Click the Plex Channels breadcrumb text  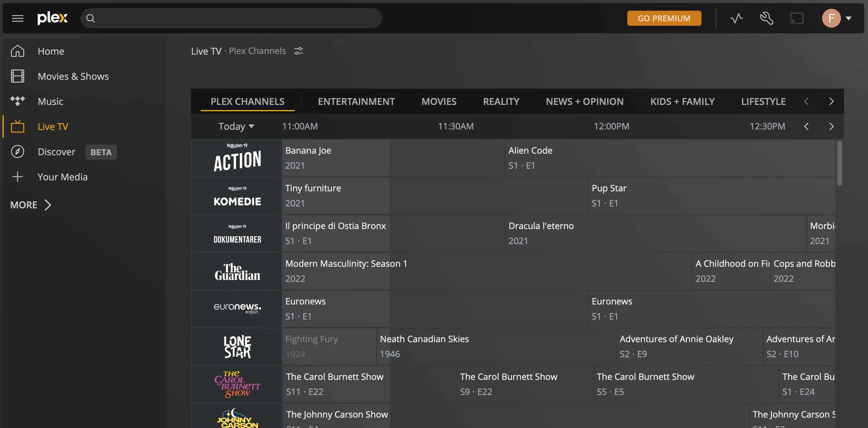click(x=257, y=51)
